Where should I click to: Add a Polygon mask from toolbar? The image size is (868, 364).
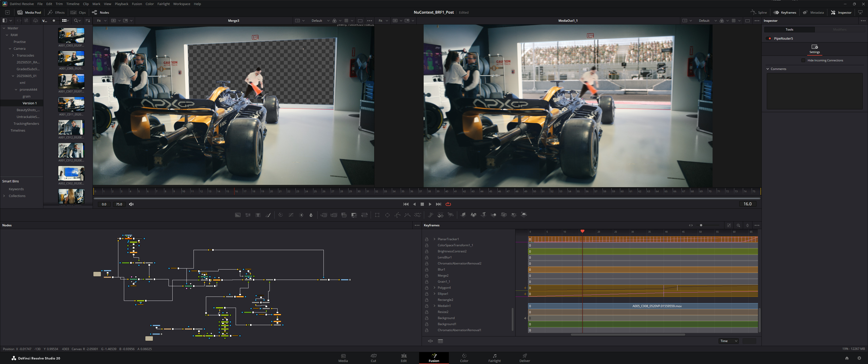[x=397, y=215]
